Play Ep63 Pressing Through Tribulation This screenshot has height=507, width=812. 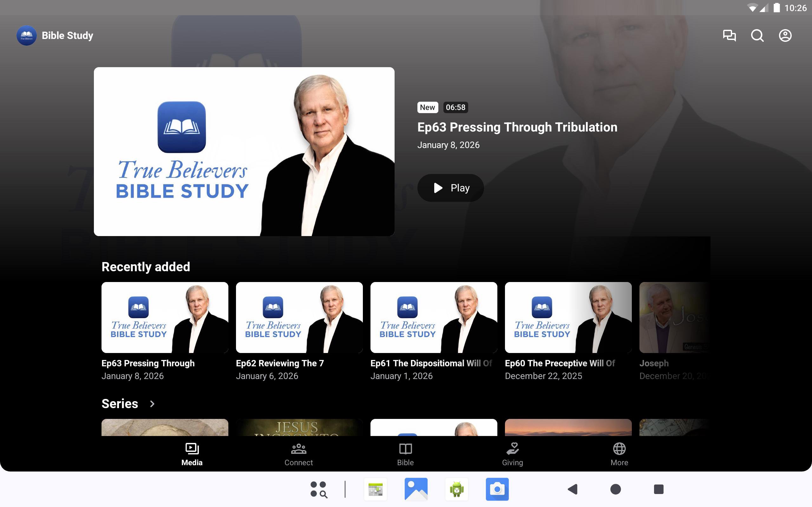click(450, 188)
